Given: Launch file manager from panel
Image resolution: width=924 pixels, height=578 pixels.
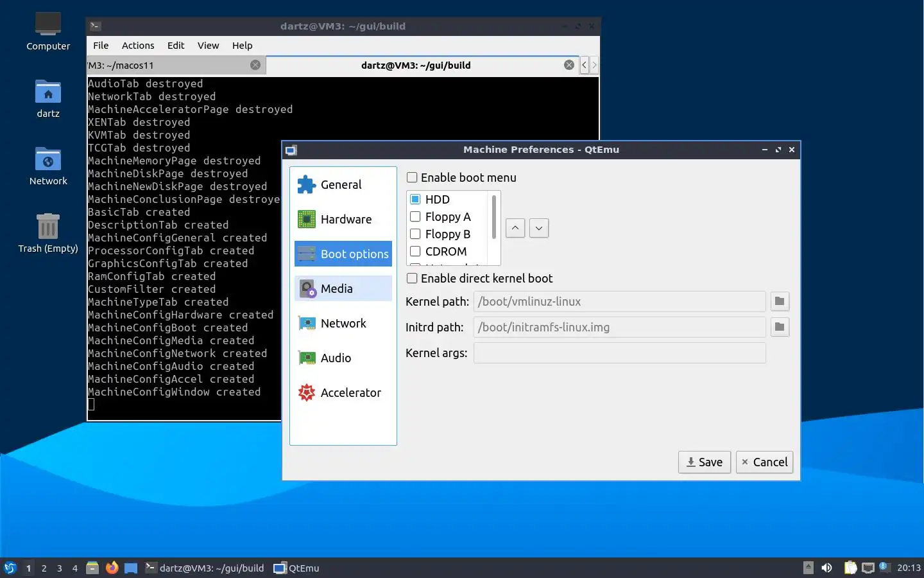Looking at the screenshot, I should coord(92,568).
